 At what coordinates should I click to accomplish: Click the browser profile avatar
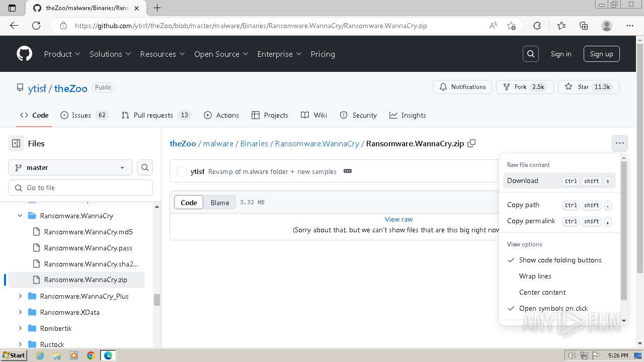point(607,26)
